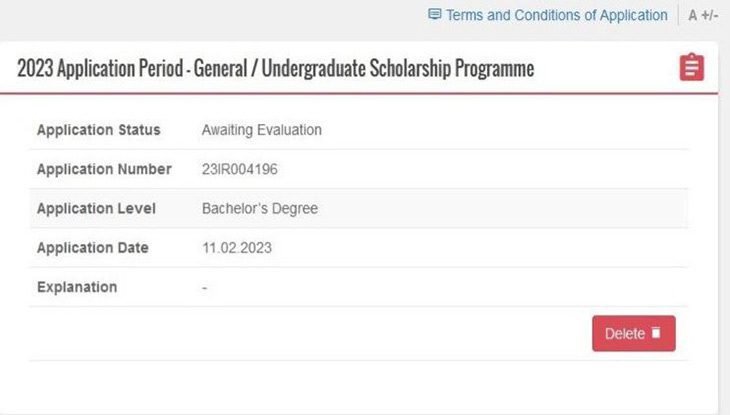Select the Application Status label

[98, 130]
